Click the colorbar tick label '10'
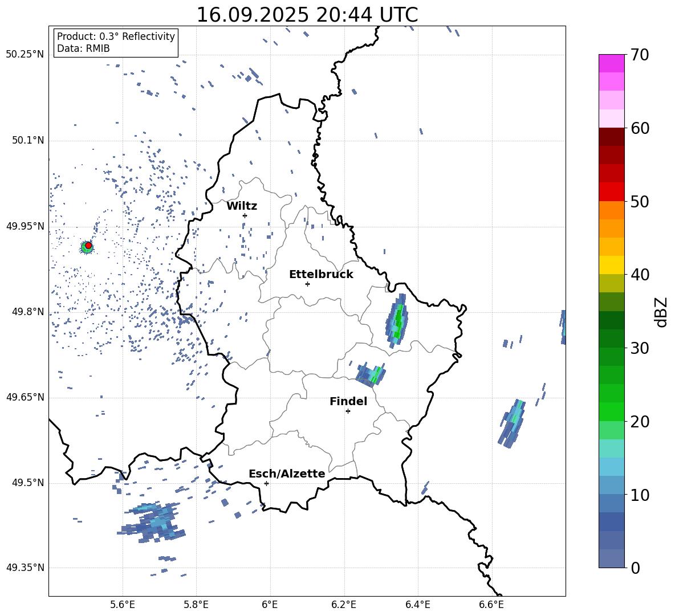Image resolution: width=675 pixels, height=616 pixels. click(x=640, y=495)
